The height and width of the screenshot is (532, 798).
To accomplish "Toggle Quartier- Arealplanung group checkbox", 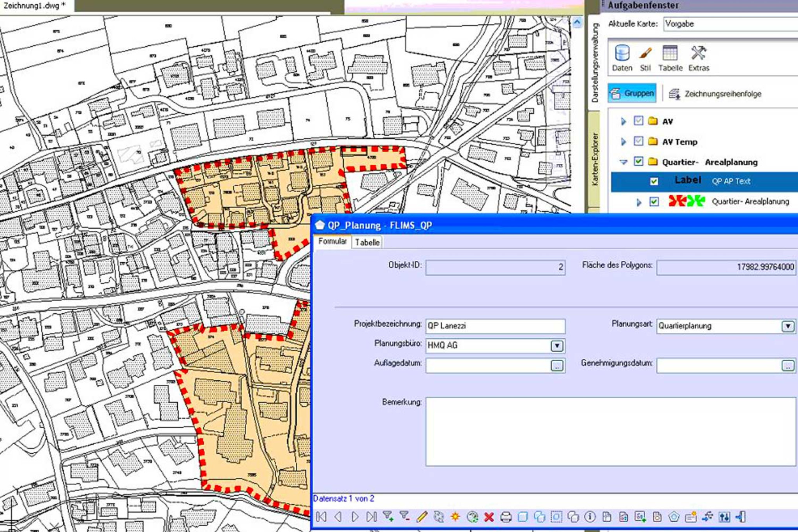I will [638, 161].
